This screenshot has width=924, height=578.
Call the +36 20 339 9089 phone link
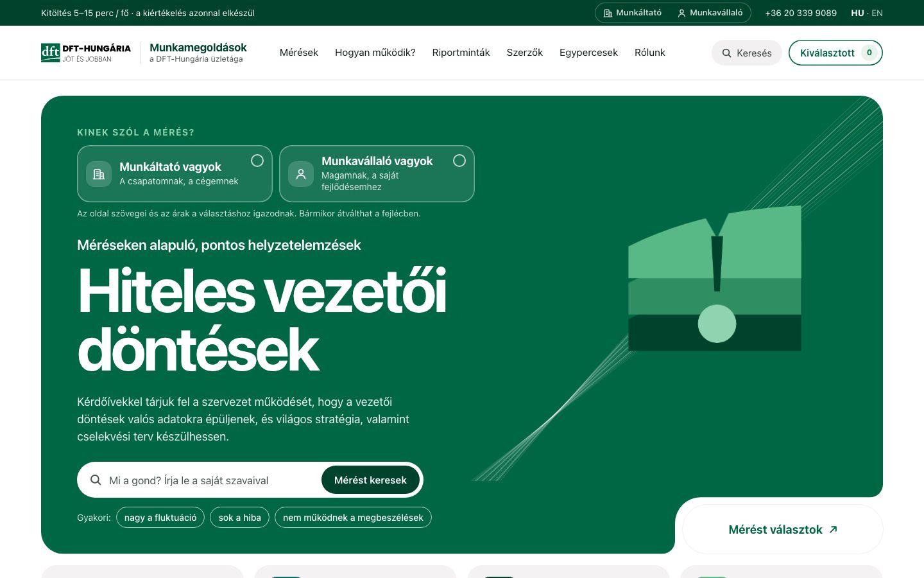[801, 13]
